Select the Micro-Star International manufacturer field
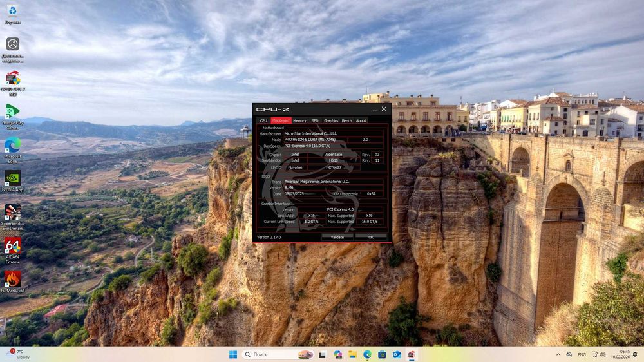Viewport: 644px width, 362px height. tap(333, 133)
